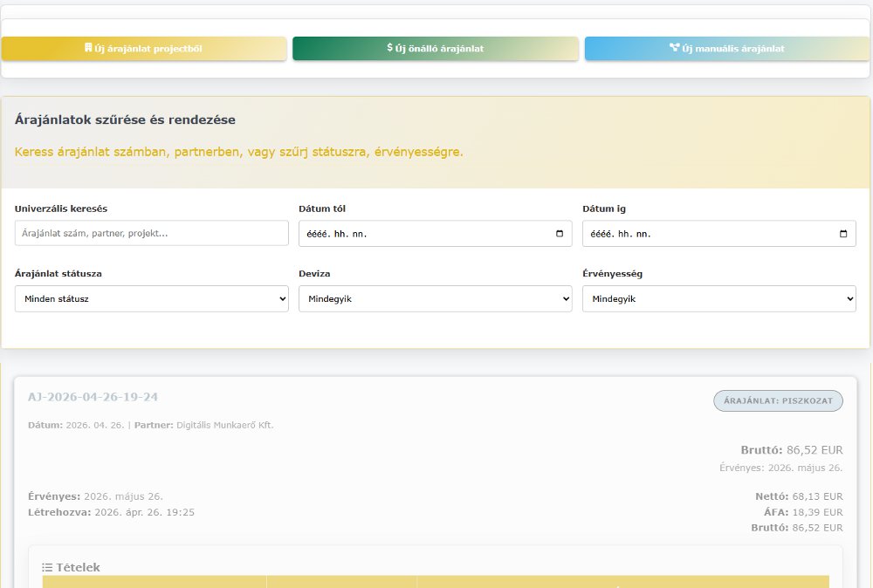Open quote AJ-2026-04-26-19-24 title
The width and height of the screenshot is (873, 588).
(x=93, y=397)
